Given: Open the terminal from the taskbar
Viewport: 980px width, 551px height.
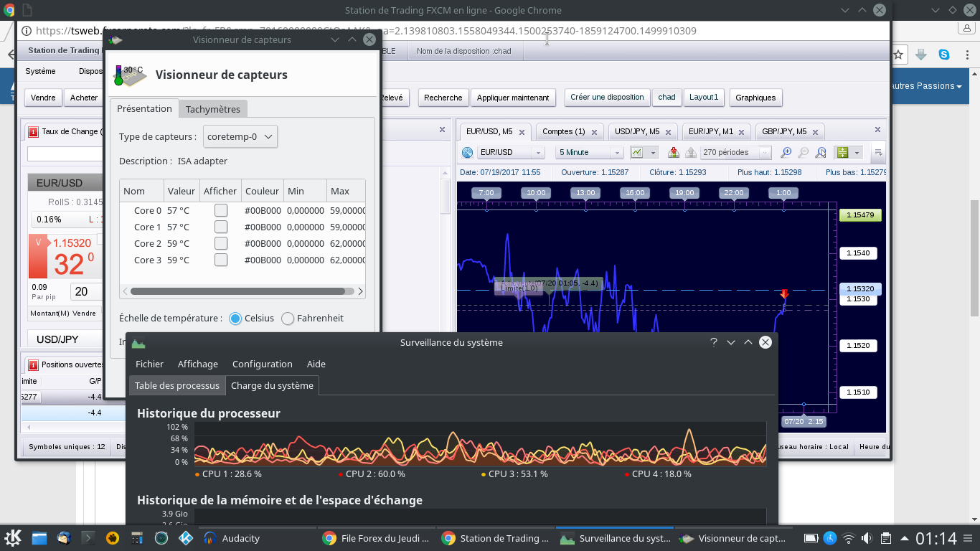Looking at the screenshot, I should tap(88, 538).
